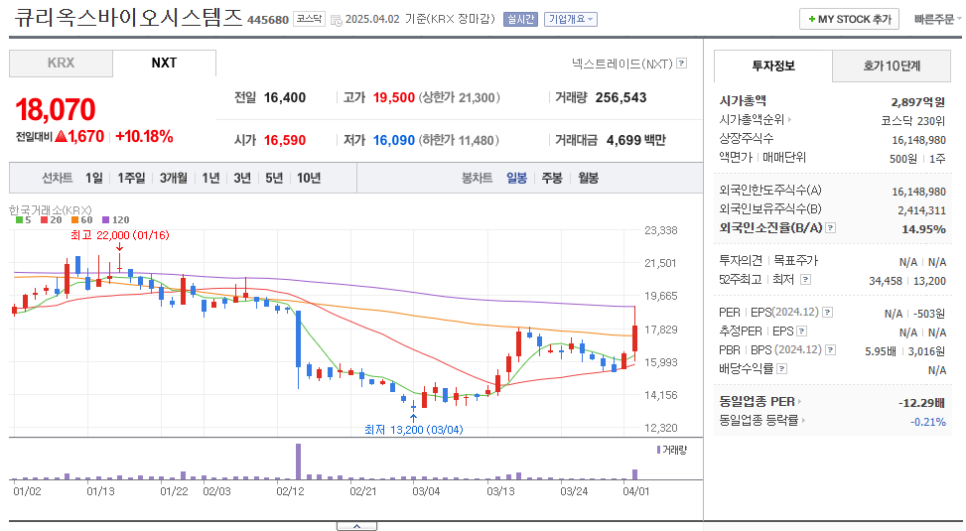The image size is (966, 531).
Task: Click the 시가총액 value 2,897억원
Action: [x=918, y=102]
